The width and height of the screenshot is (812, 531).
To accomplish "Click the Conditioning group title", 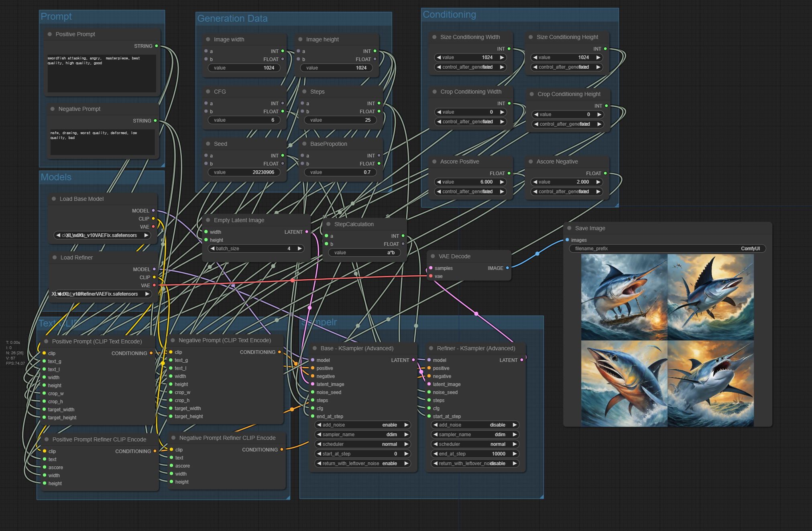I will (449, 15).
